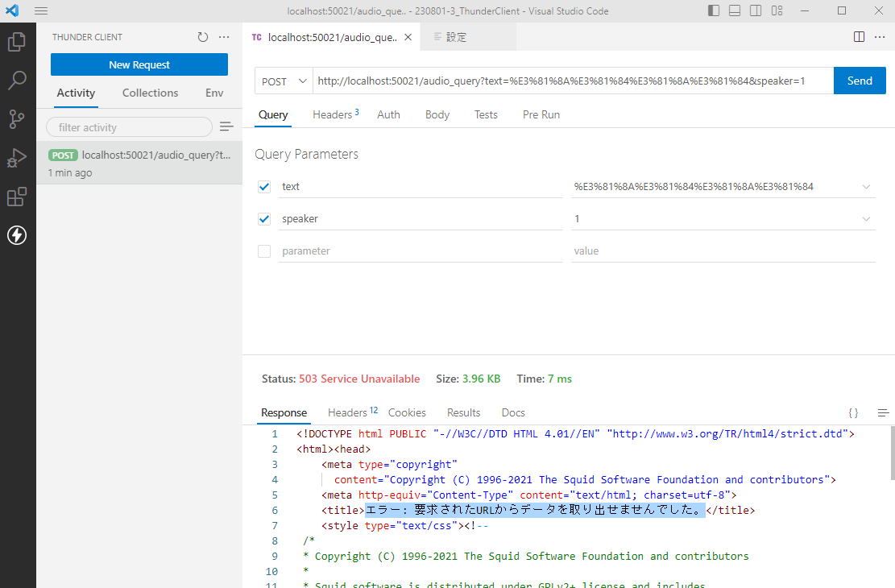Expand the speaker value field chevron

pos(867,218)
